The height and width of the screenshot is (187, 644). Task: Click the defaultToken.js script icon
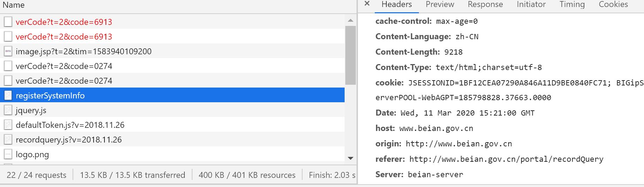(x=8, y=125)
